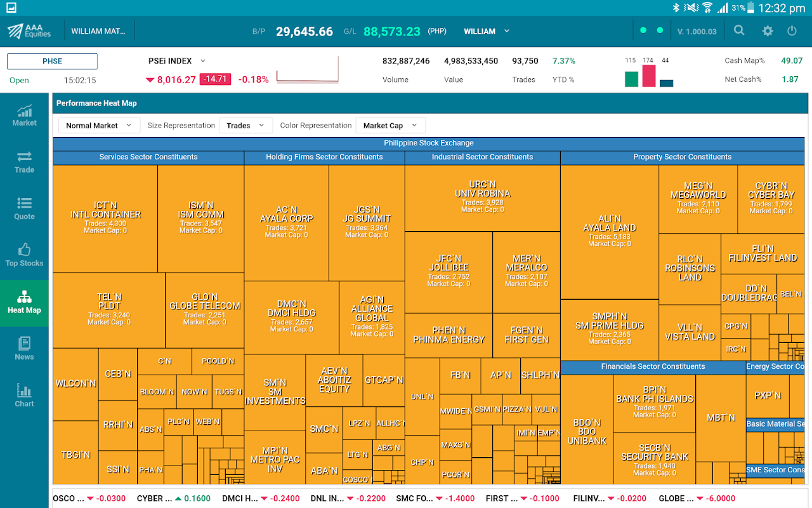Click the first green connection dot
Image resolution: width=812 pixels, height=508 pixels.
[x=643, y=30]
